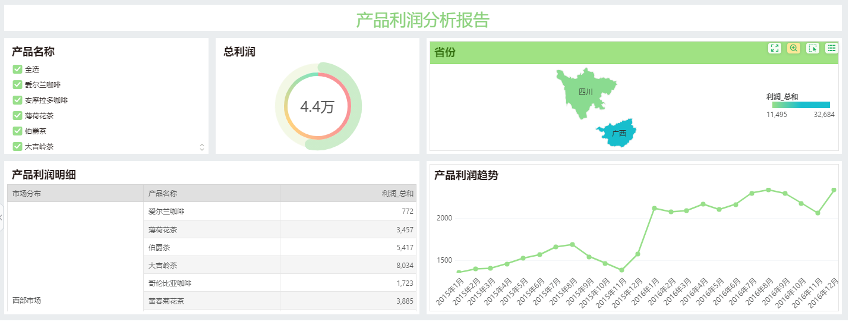Click the 4.4万 total profit gauge
Screen dimensions: 868x328
[x=317, y=107]
